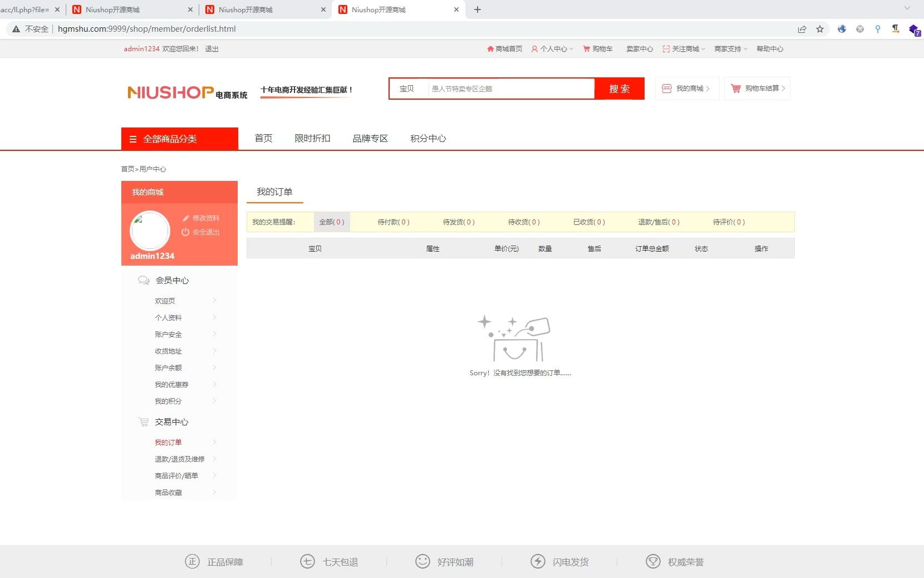Click the home icon next to 商城首页
This screenshot has width=924, height=578.
pos(490,49)
